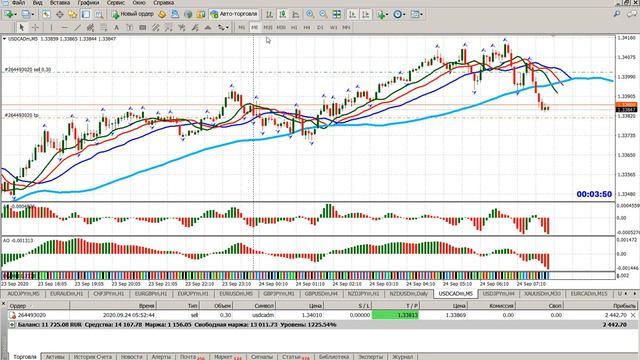This screenshot has width=640, height=360.
Task: Close order 264493020 with X button
Action: [x=633, y=315]
